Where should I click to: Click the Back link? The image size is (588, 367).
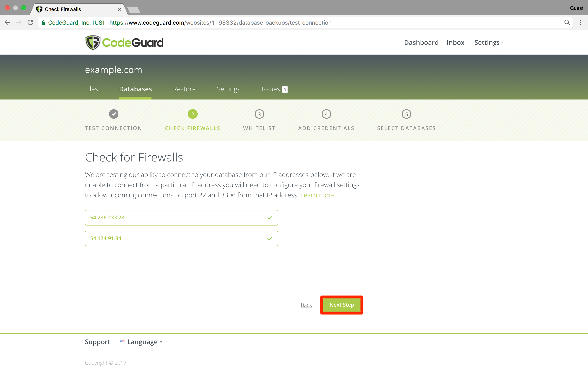coord(306,305)
